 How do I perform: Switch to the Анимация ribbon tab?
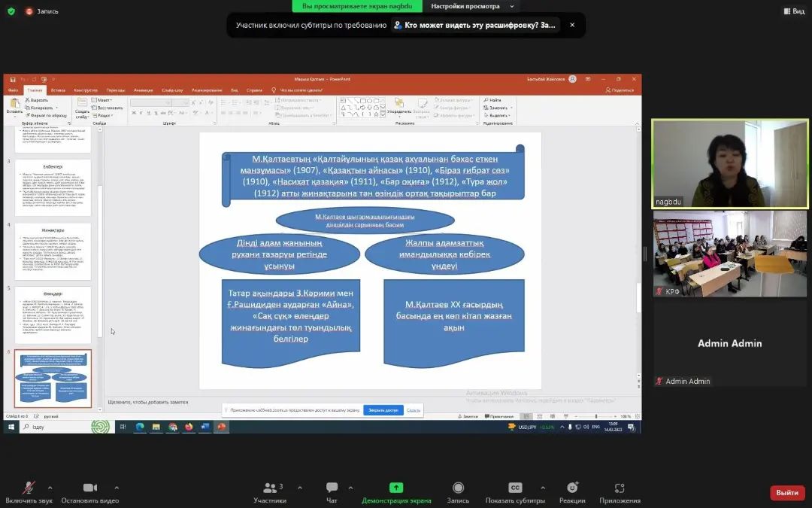click(144, 90)
